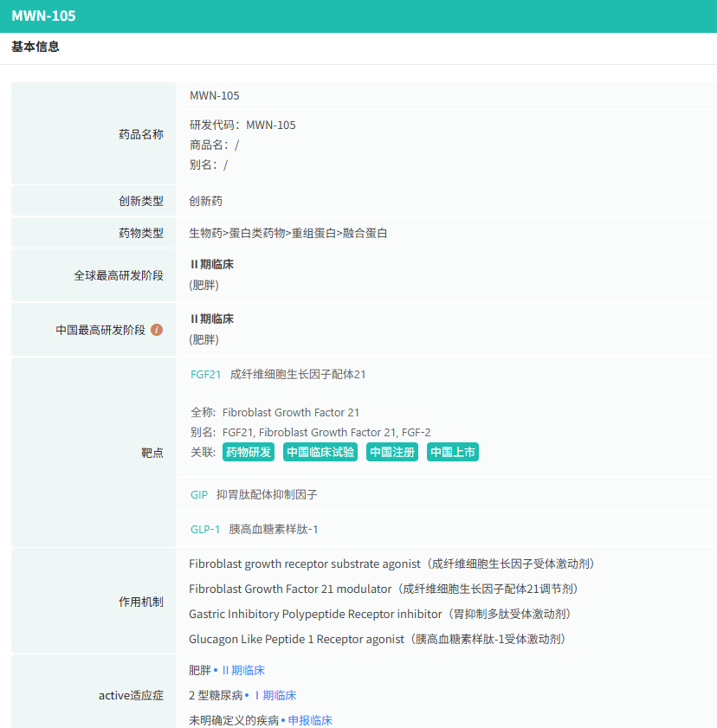Open the I 期临床 link for 2 型糖尿病
This screenshot has width=717, height=728.
[275, 695]
